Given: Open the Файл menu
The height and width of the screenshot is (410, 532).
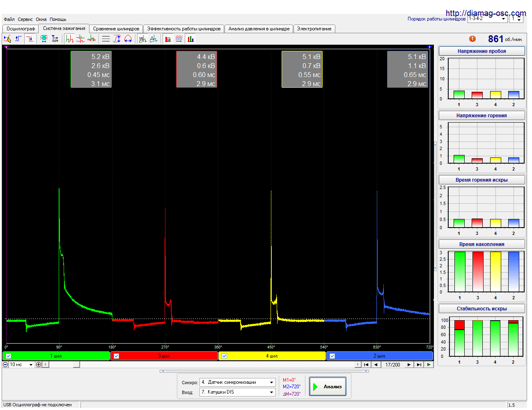Looking at the screenshot, I should pos(9,19).
